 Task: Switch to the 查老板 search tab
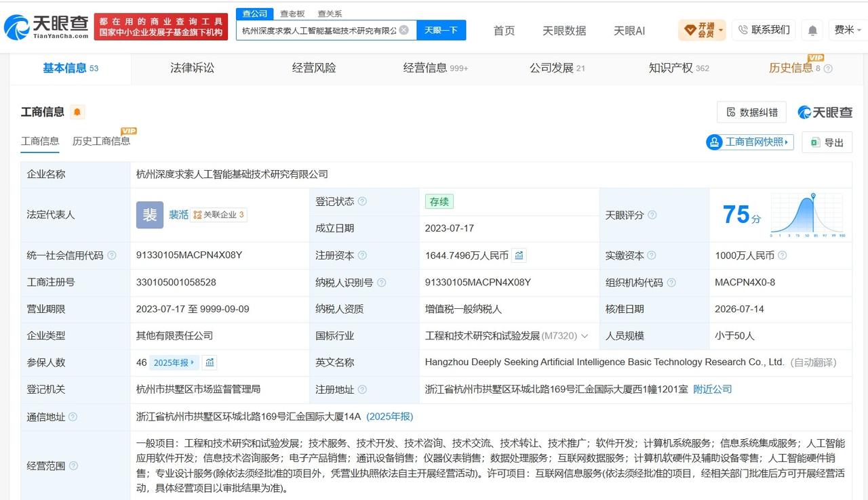coord(292,14)
